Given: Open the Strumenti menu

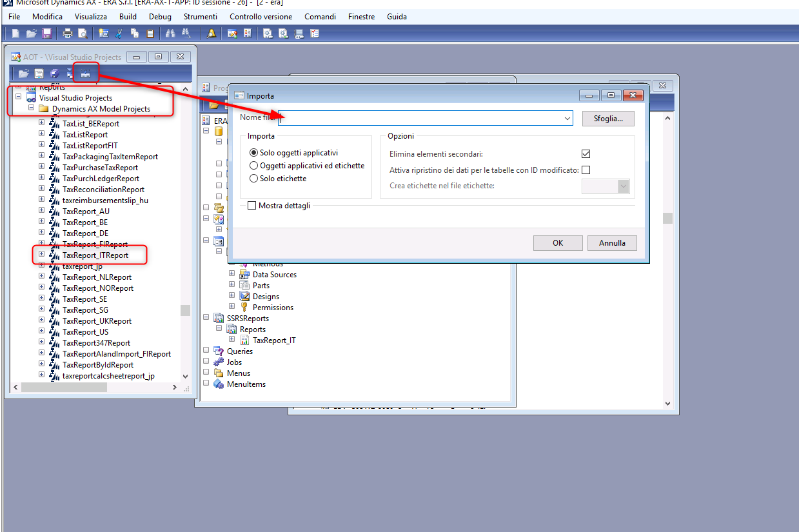Looking at the screenshot, I should click(x=200, y=16).
